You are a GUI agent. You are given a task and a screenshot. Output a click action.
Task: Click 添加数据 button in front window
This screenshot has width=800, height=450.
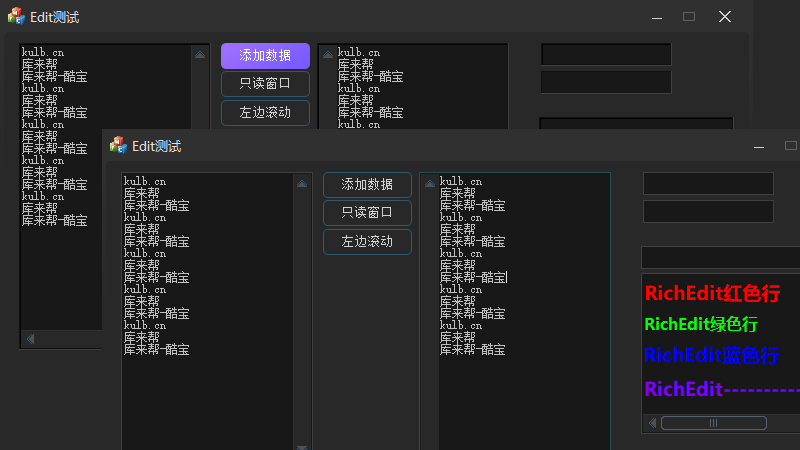[367, 185]
